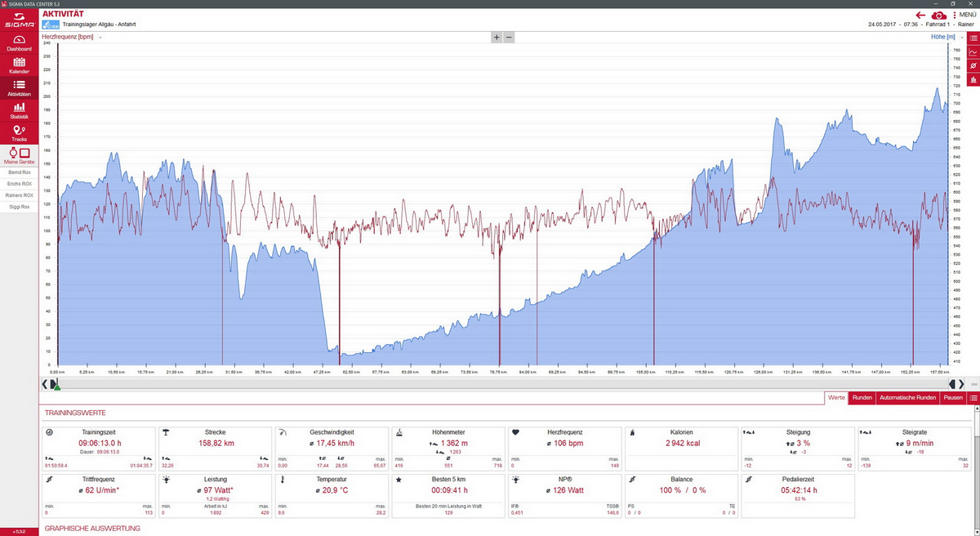Image resolution: width=980 pixels, height=536 pixels.
Task: Open the Pausen tab
Action: pyautogui.click(x=953, y=398)
